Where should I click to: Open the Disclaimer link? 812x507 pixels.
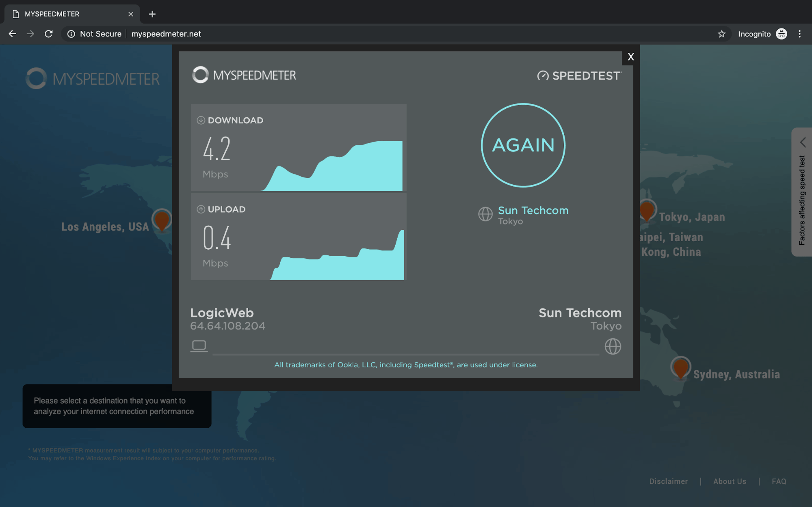(668, 481)
